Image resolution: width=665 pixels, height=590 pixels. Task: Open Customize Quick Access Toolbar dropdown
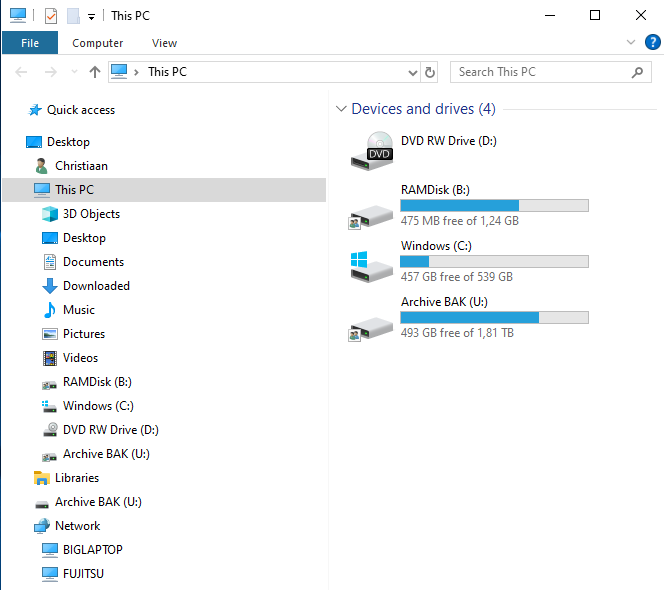pyautogui.click(x=91, y=17)
